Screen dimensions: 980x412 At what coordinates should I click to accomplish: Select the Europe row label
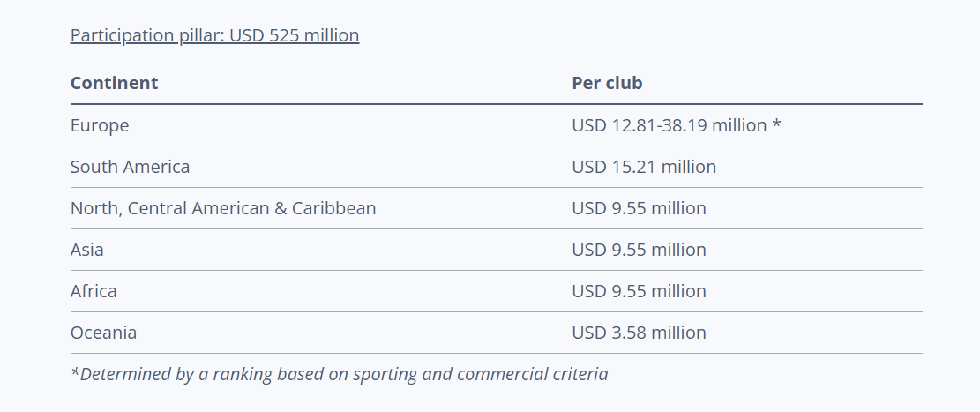pos(100,125)
